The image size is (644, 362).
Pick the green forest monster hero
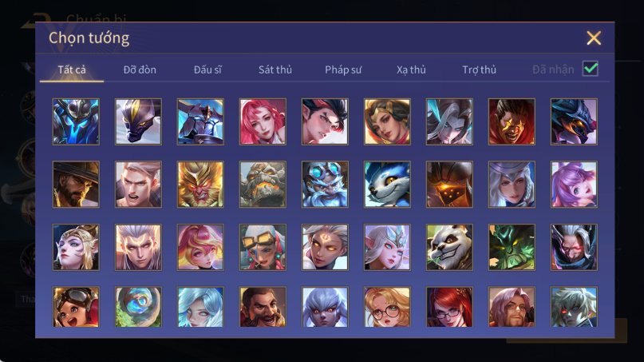tap(512, 247)
